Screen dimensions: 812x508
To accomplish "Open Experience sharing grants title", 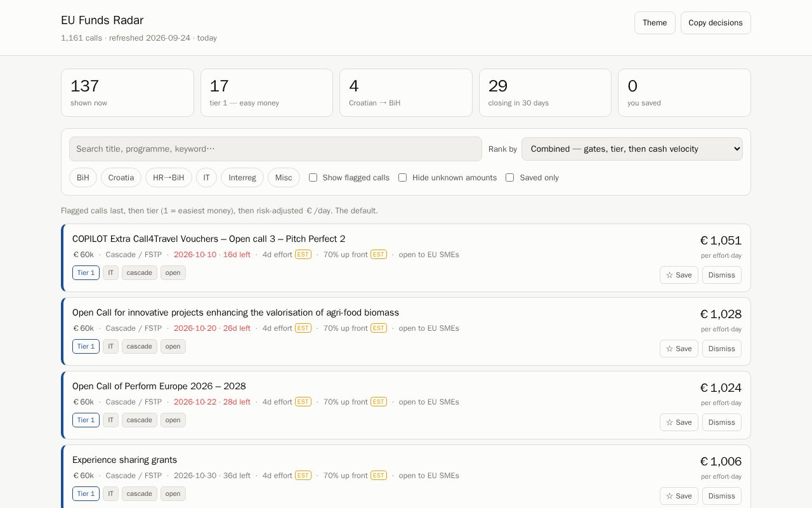I will (x=124, y=460).
